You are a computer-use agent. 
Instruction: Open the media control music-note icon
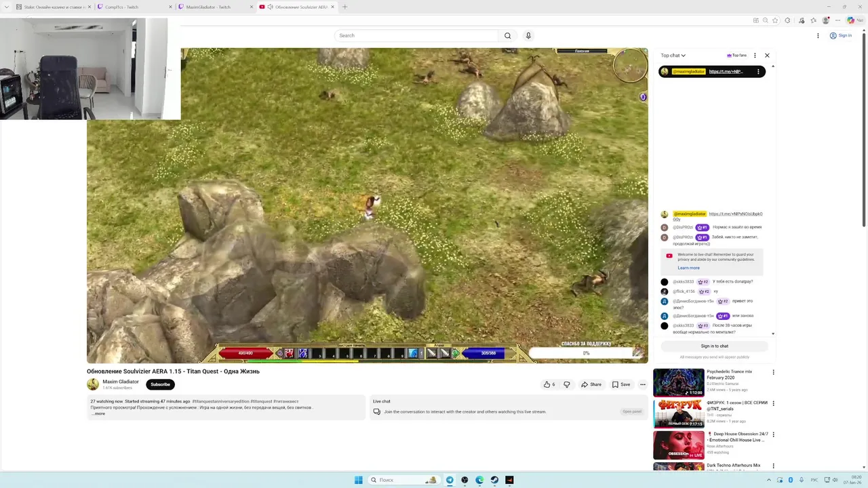coord(801,20)
